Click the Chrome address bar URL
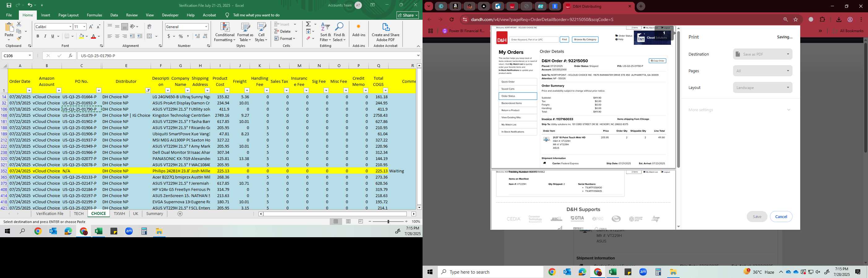868x278 pixels. click(x=542, y=19)
